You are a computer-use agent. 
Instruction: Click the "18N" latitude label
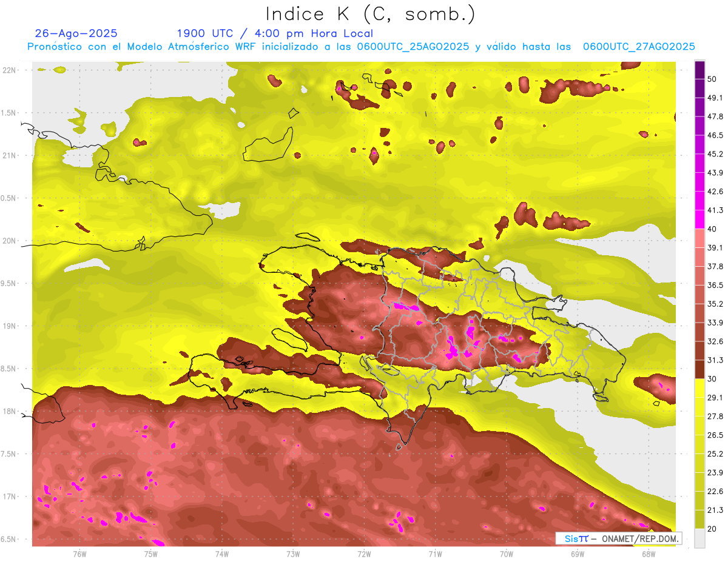[x=9, y=411]
